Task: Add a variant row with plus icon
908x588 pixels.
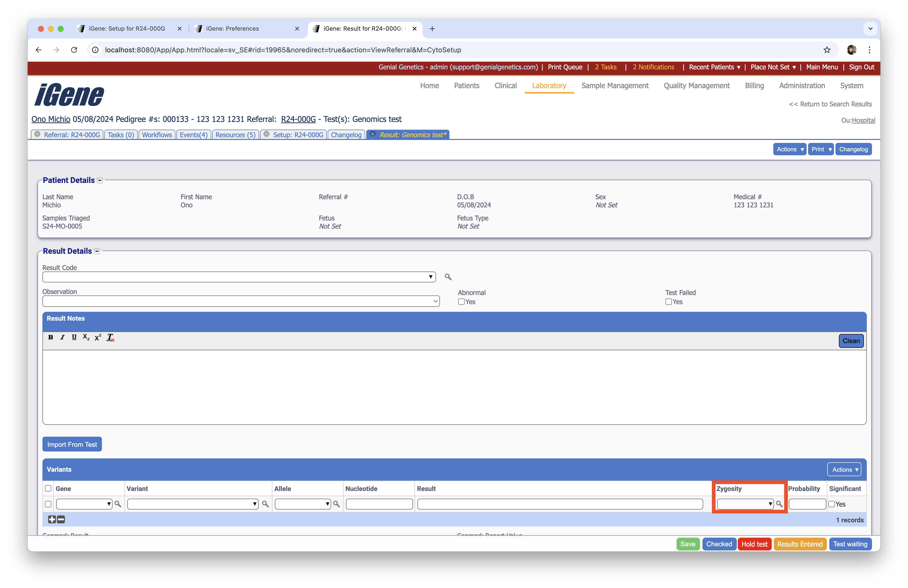Action: [x=52, y=519]
